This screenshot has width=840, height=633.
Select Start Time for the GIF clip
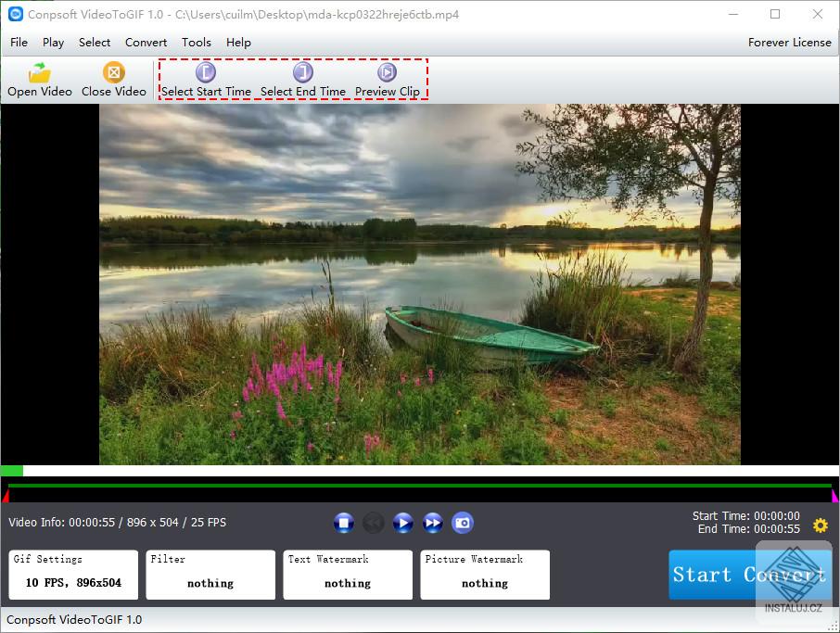tap(205, 79)
